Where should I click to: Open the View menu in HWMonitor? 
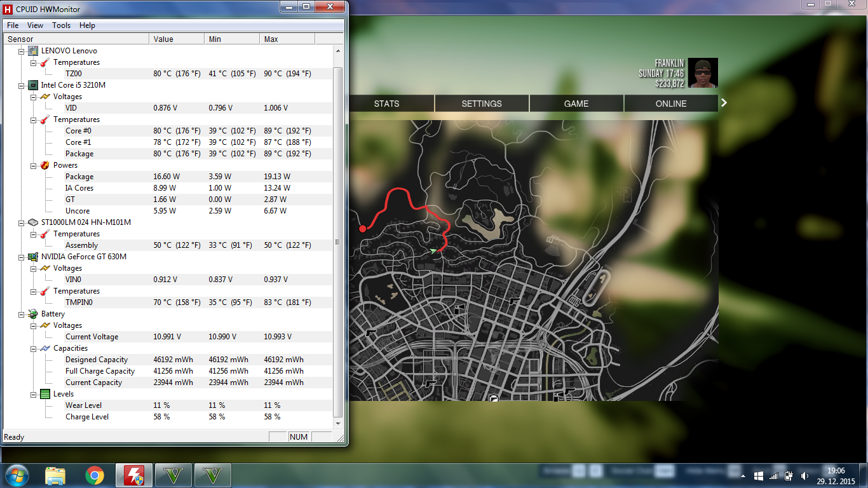point(35,25)
